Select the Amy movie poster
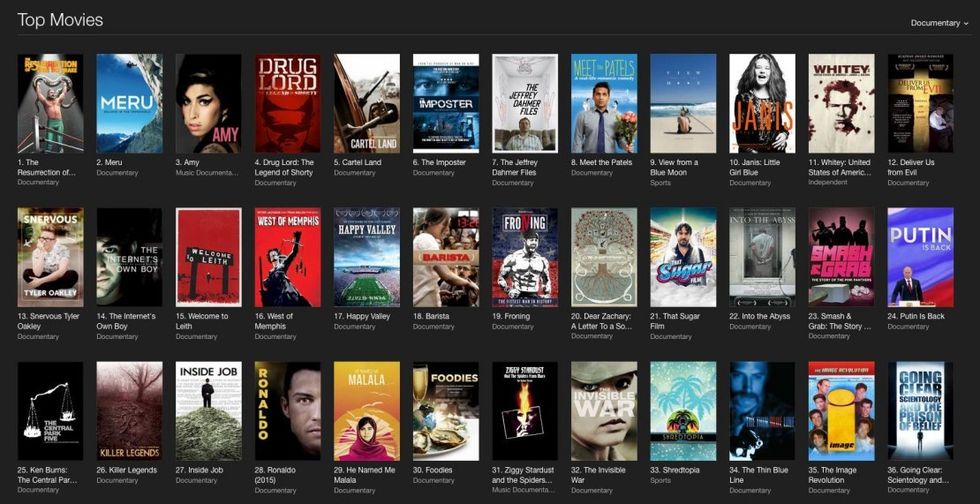 point(208,104)
